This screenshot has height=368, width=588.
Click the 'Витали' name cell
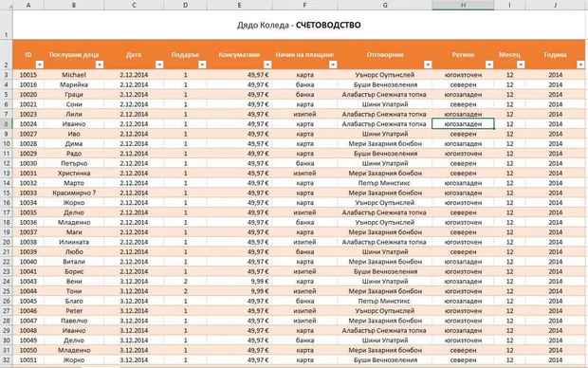point(74,262)
